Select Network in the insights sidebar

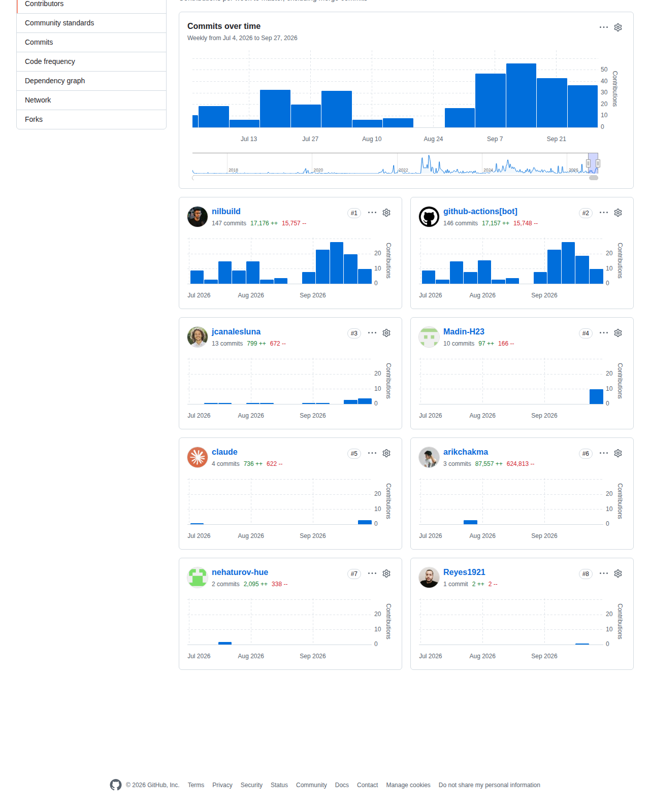tap(91, 100)
